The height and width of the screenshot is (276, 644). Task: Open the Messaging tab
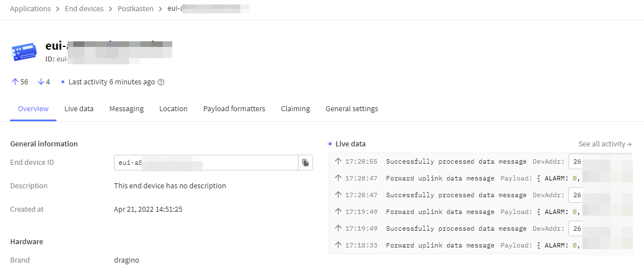pos(126,109)
